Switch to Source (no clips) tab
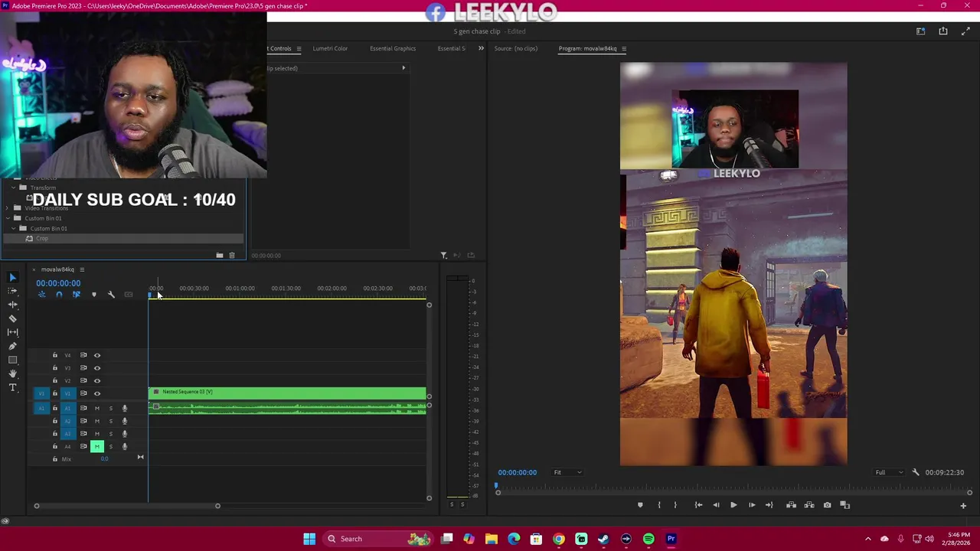This screenshot has height=551, width=980. (516, 48)
